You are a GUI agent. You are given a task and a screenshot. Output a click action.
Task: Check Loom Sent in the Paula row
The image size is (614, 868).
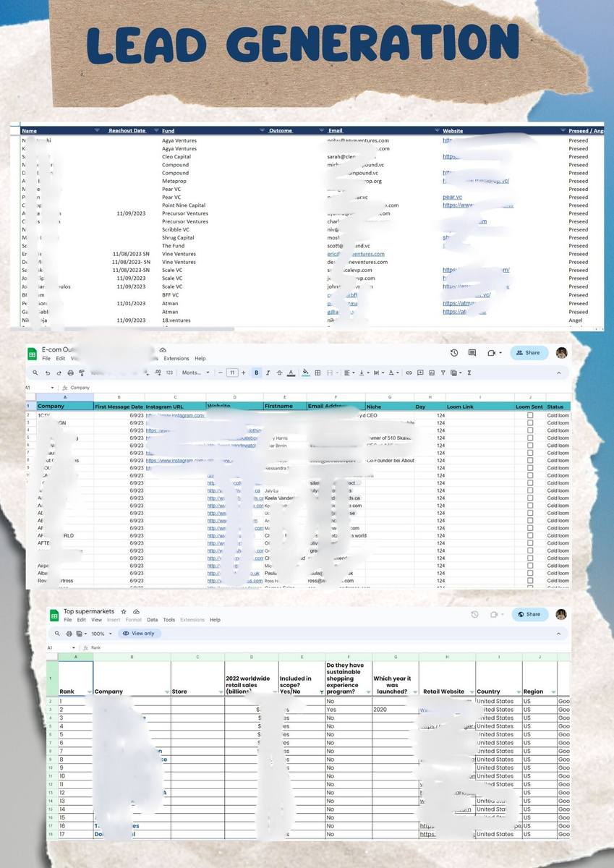(530, 574)
